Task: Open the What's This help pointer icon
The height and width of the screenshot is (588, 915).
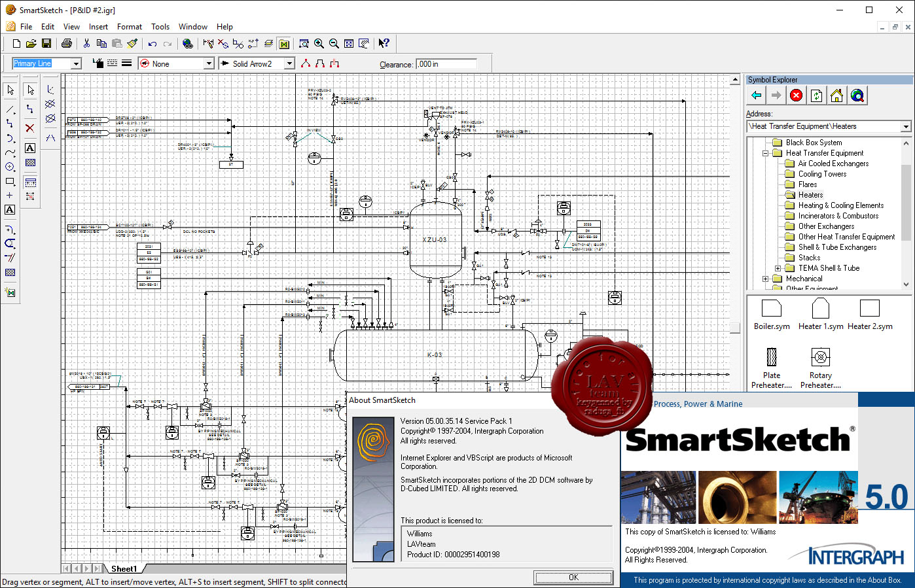Action: [384, 44]
